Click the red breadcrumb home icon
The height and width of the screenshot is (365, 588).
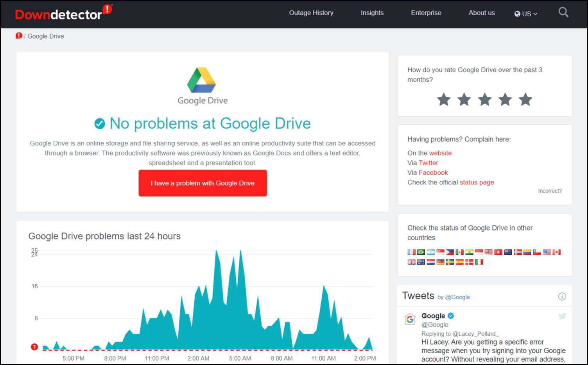click(19, 36)
